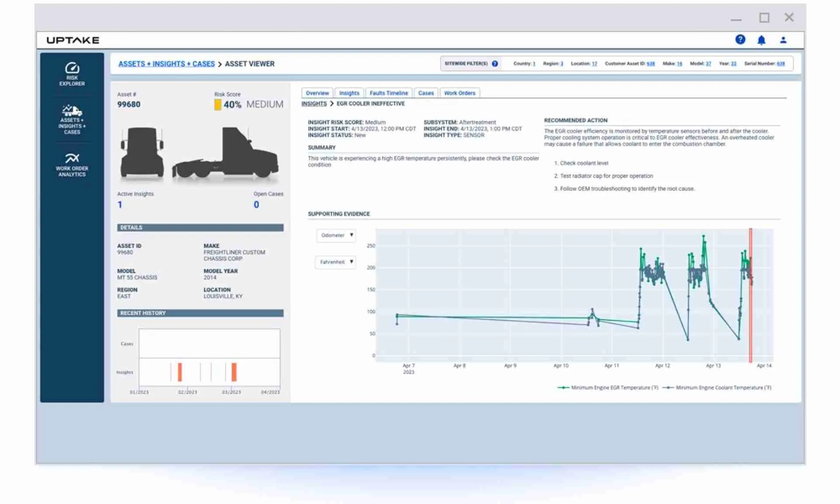This screenshot has height=504, width=840.
Task: Click the FREIGHTLINER CUSTOM CHASSIS CORP make value
Action: pos(234,255)
